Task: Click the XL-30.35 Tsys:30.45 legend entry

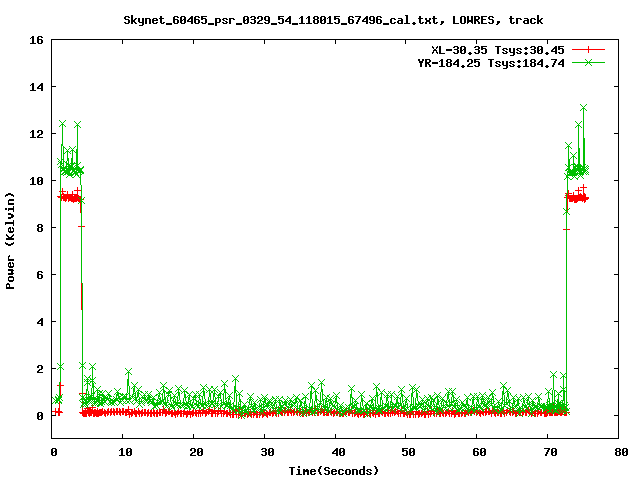Action: pyautogui.click(x=498, y=50)
